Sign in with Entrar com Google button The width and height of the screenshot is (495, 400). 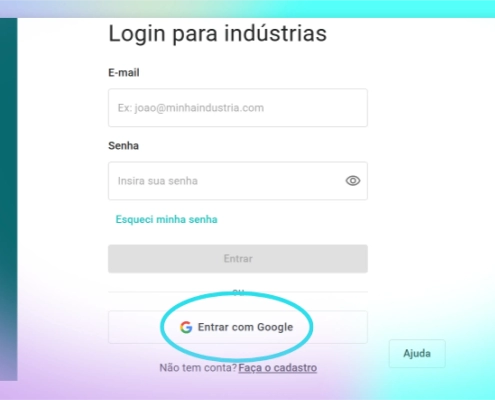tap(238, 327)
